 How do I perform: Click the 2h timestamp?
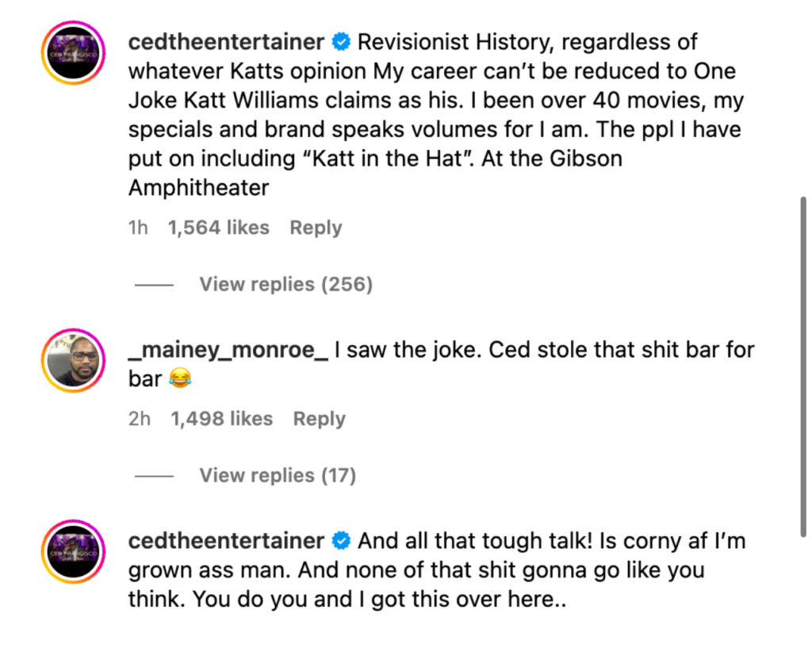tap(140, 419)
